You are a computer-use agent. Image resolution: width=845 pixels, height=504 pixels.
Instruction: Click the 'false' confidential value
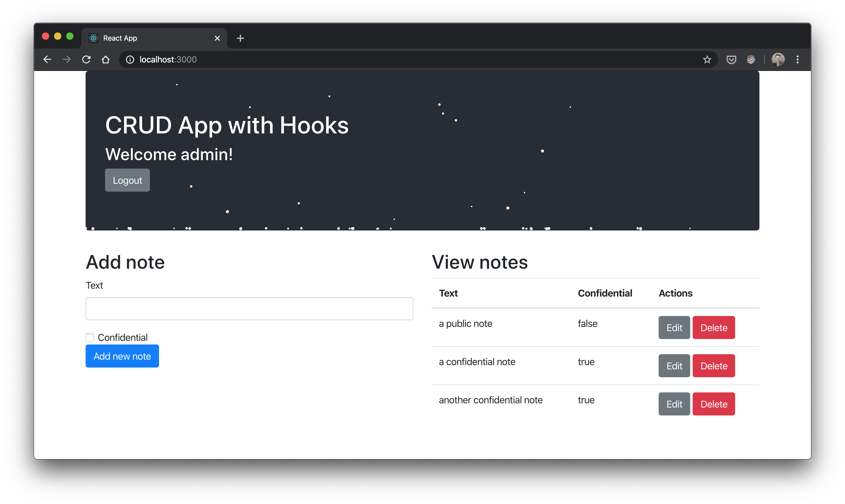pos(587,324)
